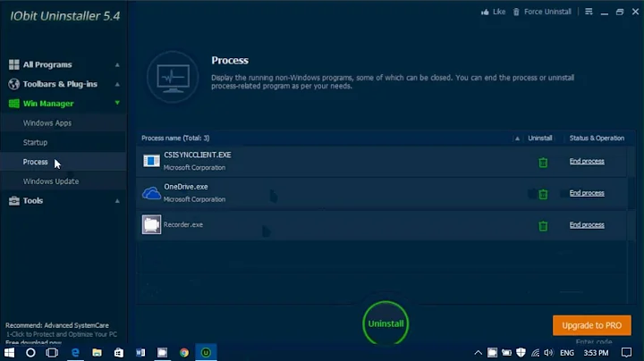Launch Microsoft Edge from taskbar
644x361 pixels.
[75, 352]
